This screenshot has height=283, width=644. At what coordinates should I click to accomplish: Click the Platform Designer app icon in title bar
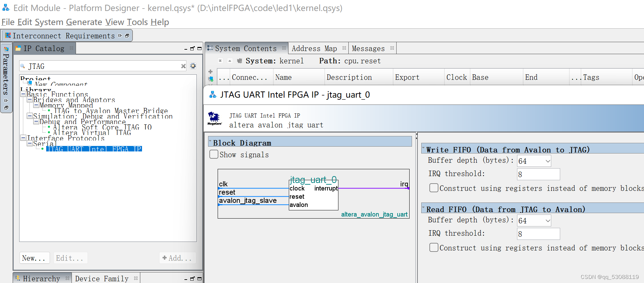[6, 8]
